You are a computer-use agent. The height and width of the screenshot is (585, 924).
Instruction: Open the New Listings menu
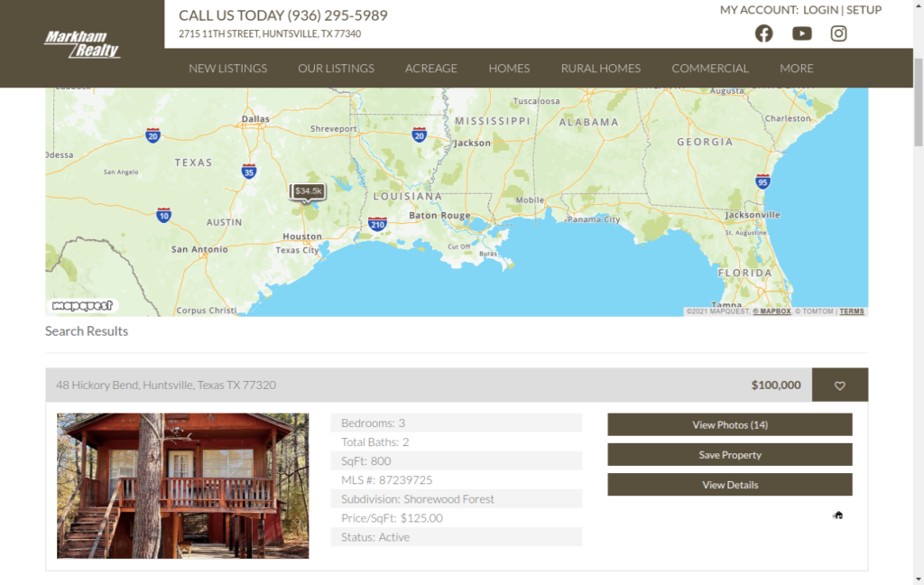[228, 69]
